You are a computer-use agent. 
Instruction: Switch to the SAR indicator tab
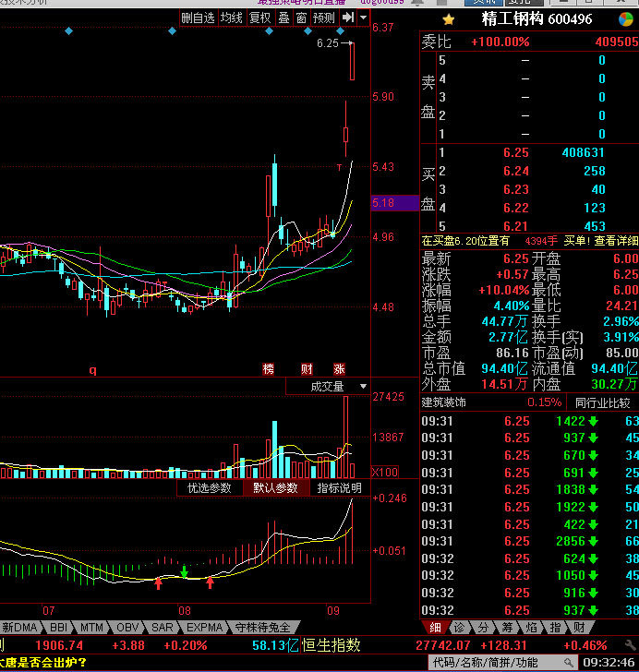(163, 627)
